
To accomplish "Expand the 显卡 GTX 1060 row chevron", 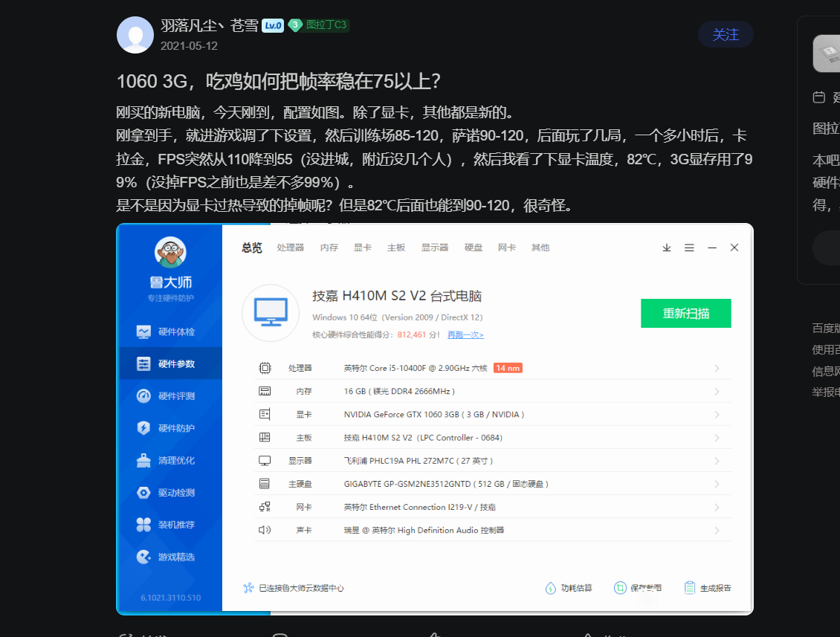I will pos(717,415).
